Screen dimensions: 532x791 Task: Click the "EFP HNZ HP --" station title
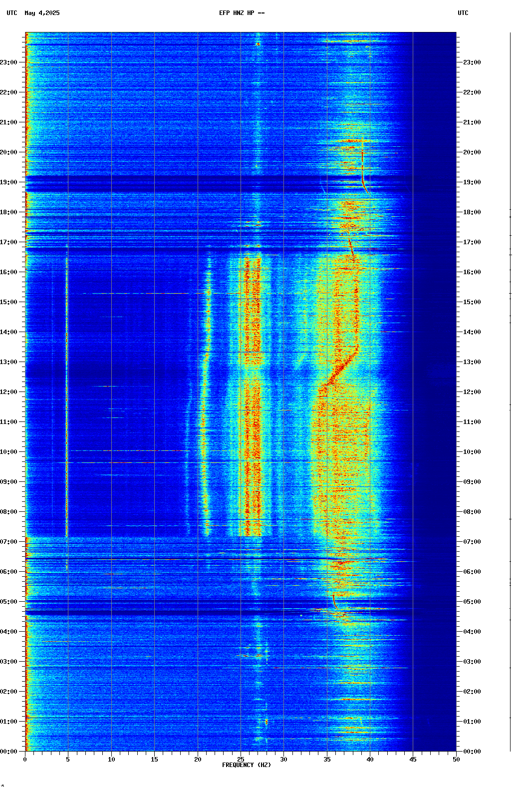[242, 13]
